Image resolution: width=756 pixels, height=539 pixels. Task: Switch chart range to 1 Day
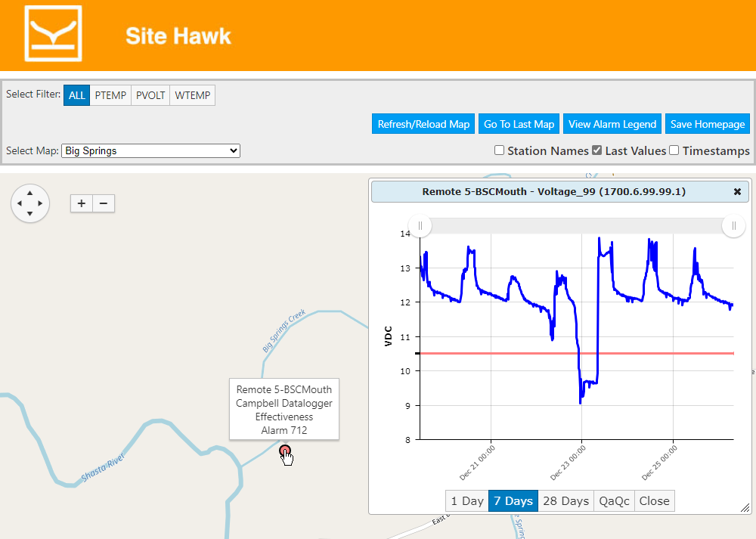click(467, 501)
